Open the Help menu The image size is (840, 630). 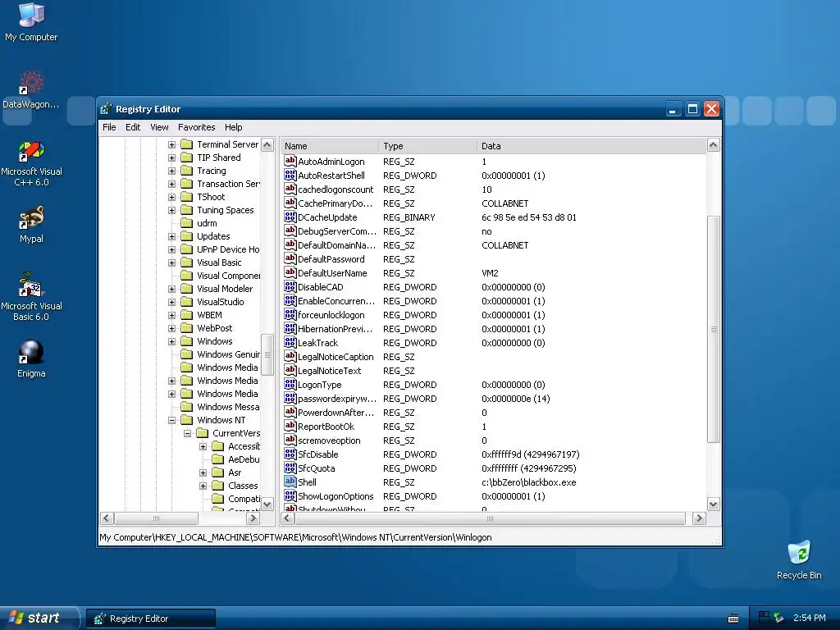pyautogui.click(x=233, y=127)
